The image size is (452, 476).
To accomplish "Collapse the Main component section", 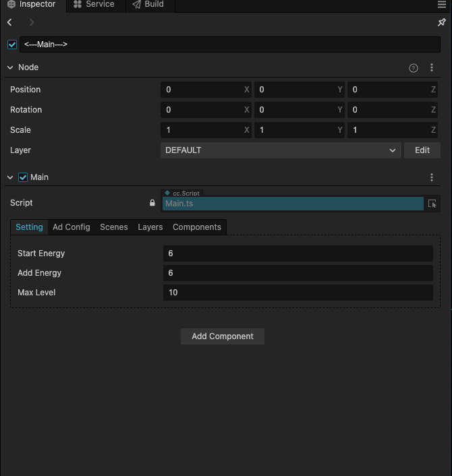I will (x=10, y=177).
